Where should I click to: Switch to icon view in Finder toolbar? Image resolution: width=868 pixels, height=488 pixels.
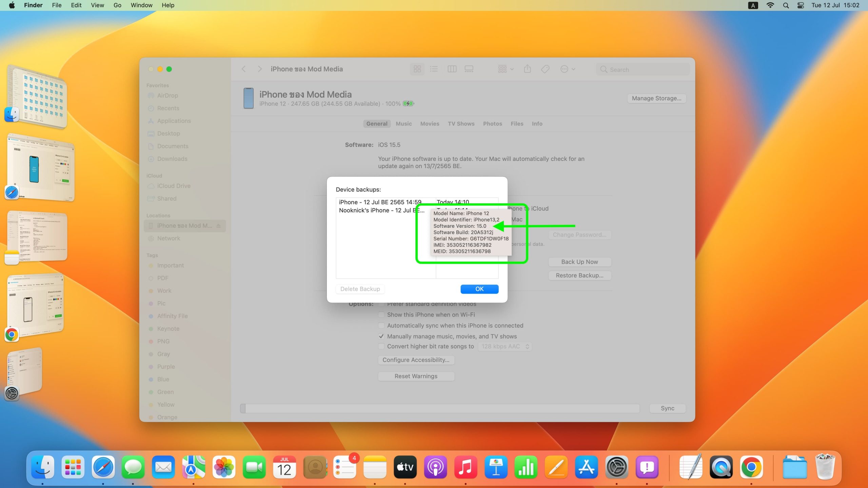(417, 69)
